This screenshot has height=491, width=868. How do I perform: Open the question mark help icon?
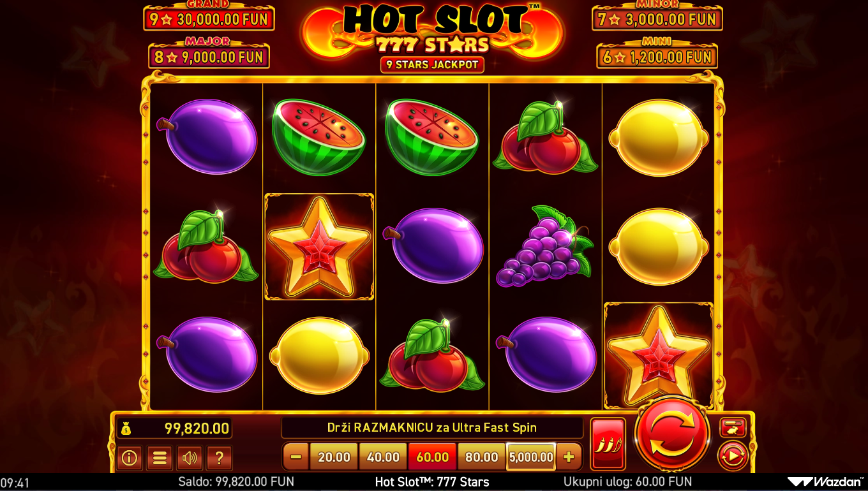pyautogui.click(x=219, y=458)
